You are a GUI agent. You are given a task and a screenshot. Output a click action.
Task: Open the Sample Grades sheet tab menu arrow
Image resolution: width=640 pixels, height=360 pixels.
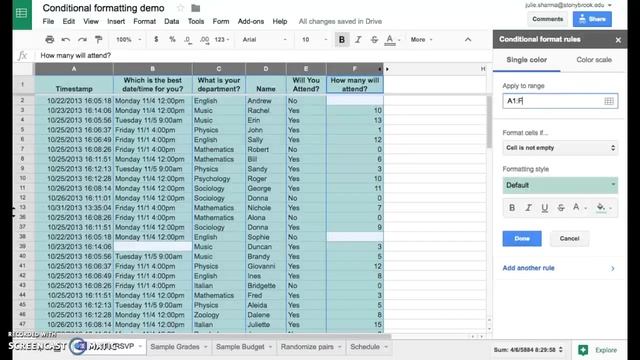[x=206, y=347]
